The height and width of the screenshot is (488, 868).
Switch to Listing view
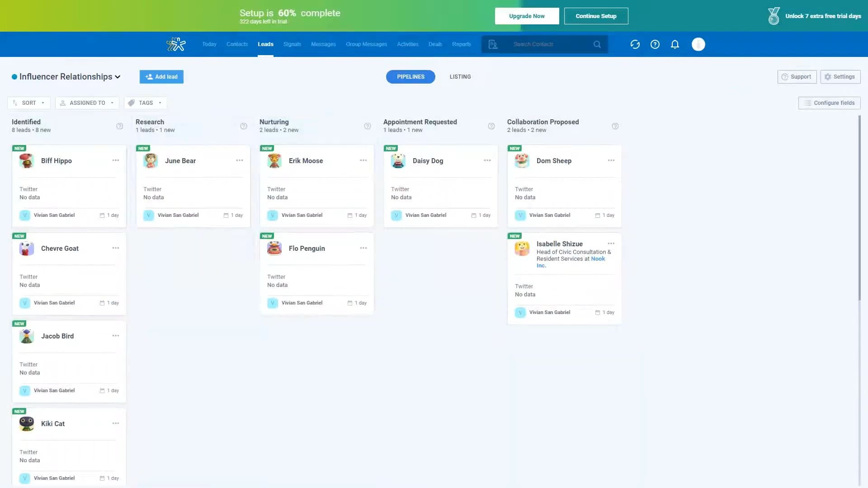[x=460, y=77]
